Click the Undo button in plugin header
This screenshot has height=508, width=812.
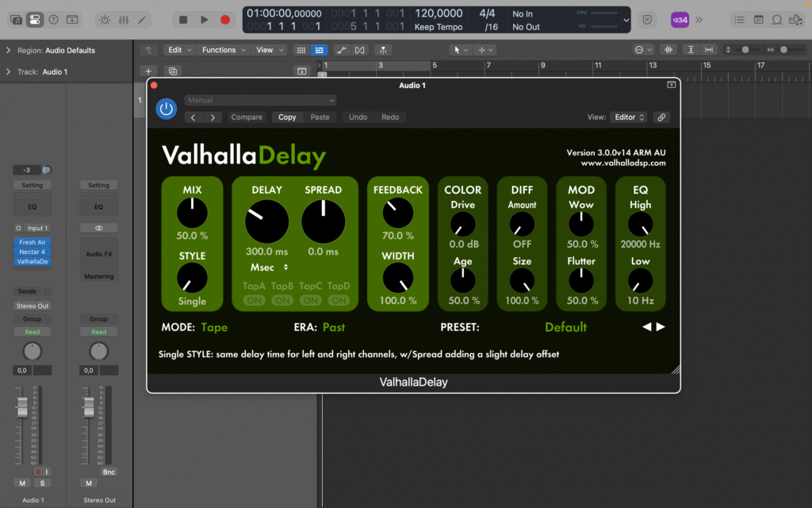click(x=358, y=117)
